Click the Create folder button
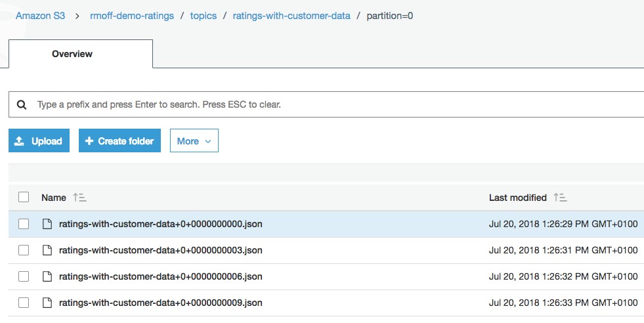Image resolution: width=644 pixels, height=323 pixels. pyautogui.click(x=119, y=141)
